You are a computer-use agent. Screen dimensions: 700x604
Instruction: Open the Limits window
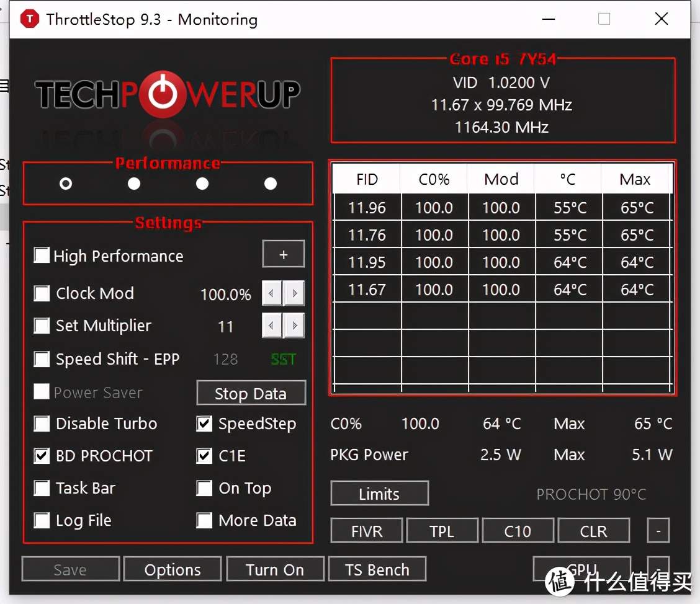(379, 494)
